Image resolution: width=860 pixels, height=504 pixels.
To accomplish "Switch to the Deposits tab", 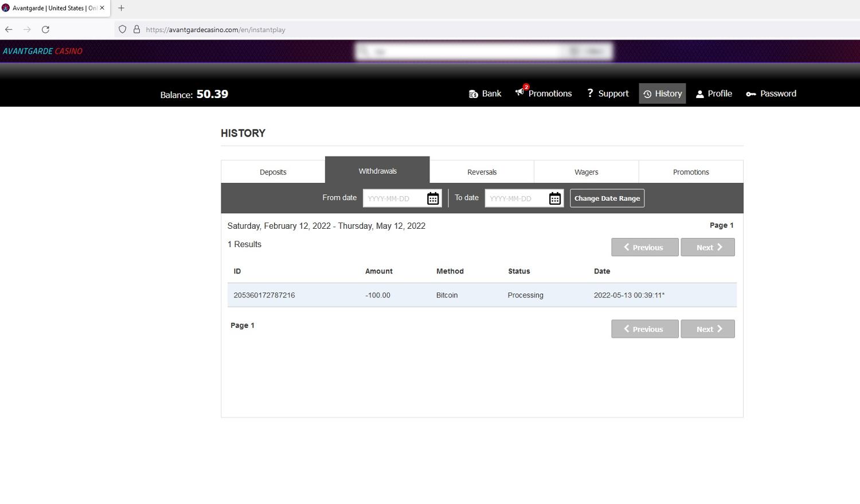I will [273, 172].
